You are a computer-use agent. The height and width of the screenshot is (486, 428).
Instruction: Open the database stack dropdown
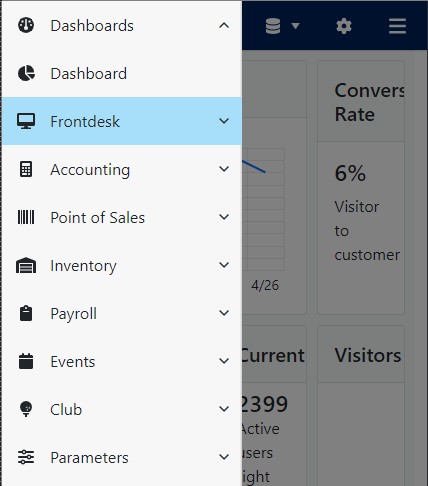point(283,26)
